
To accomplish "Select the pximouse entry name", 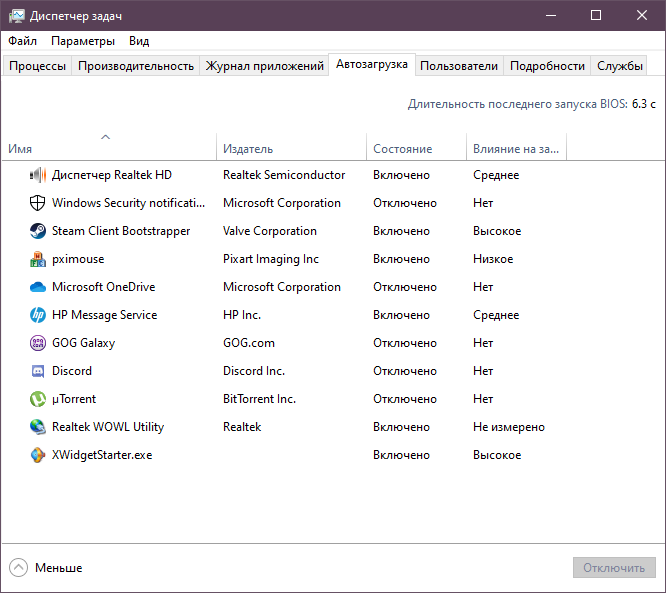I will tap(78, 259).
